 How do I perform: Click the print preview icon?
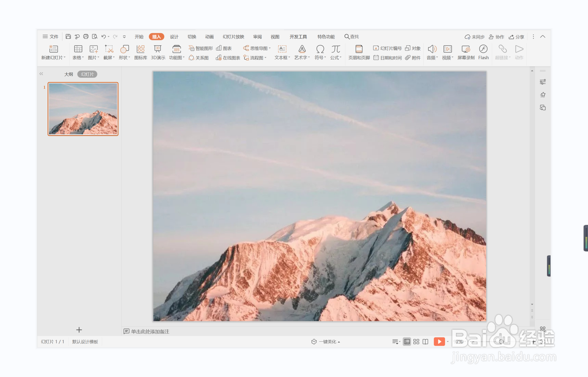(x=95, y=37)
